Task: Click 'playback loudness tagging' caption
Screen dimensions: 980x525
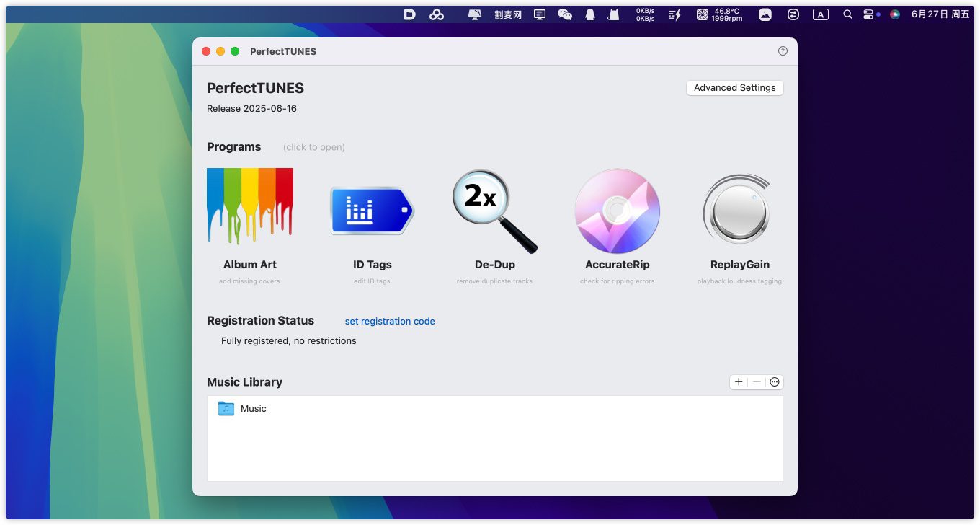Action: (739, 281)
